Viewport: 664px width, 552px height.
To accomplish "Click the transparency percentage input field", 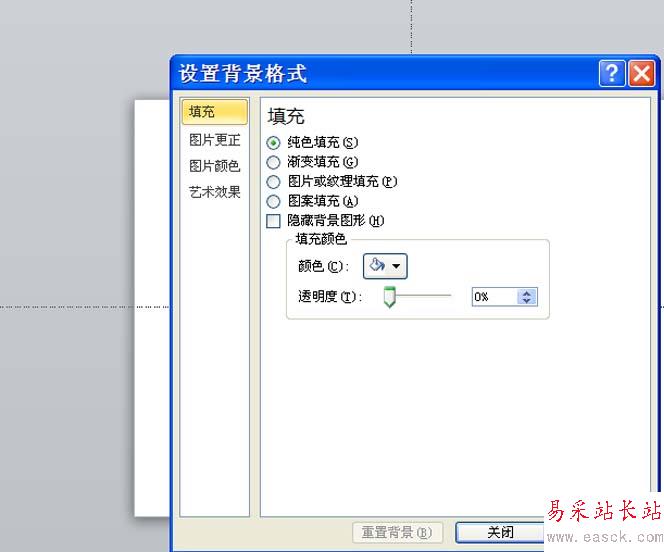I will pos(495,297).
